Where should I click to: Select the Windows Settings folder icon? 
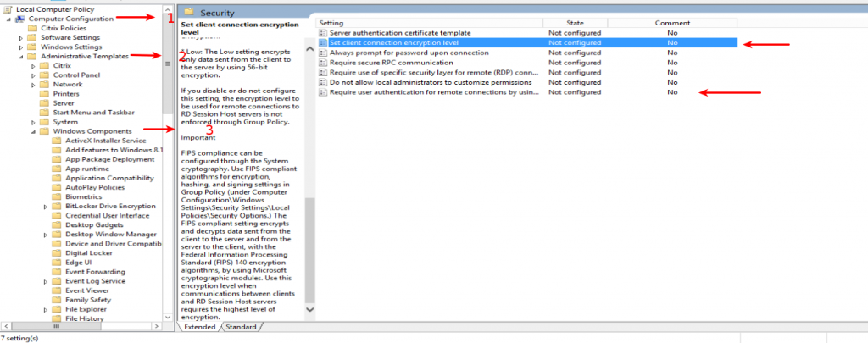(x=33, y=47)
